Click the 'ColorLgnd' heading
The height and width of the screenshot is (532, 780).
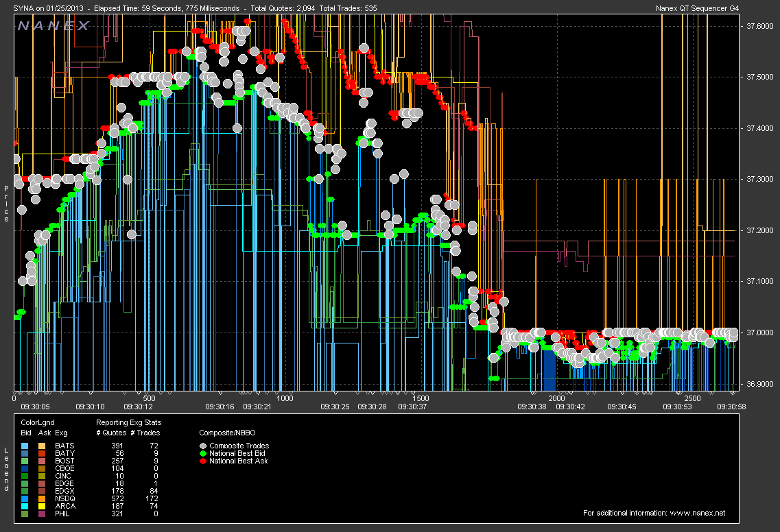[x=37, y=422]
